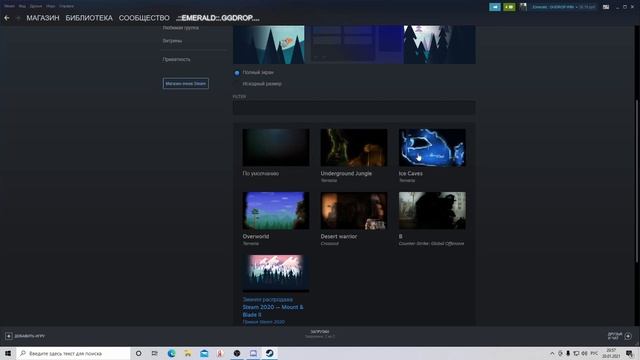Open friends chat via the plus icon
This screenshot has height=360, width=640.
point(628,336)
